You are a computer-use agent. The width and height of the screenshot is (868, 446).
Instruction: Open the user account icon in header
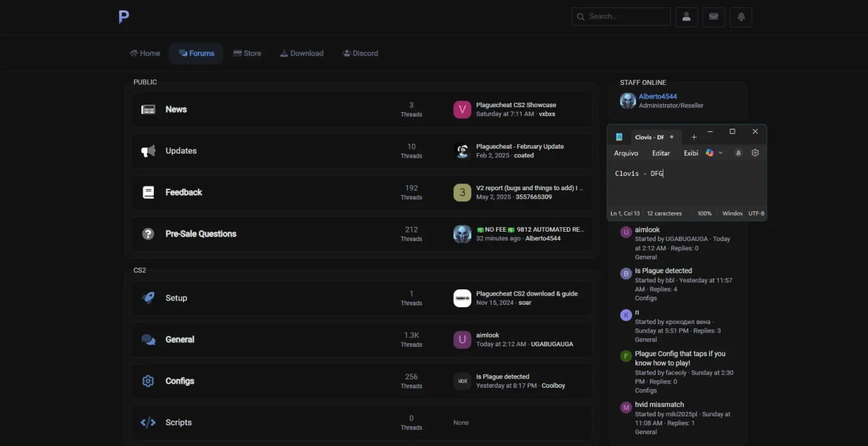pyautogui.click(x=686, y=17)
